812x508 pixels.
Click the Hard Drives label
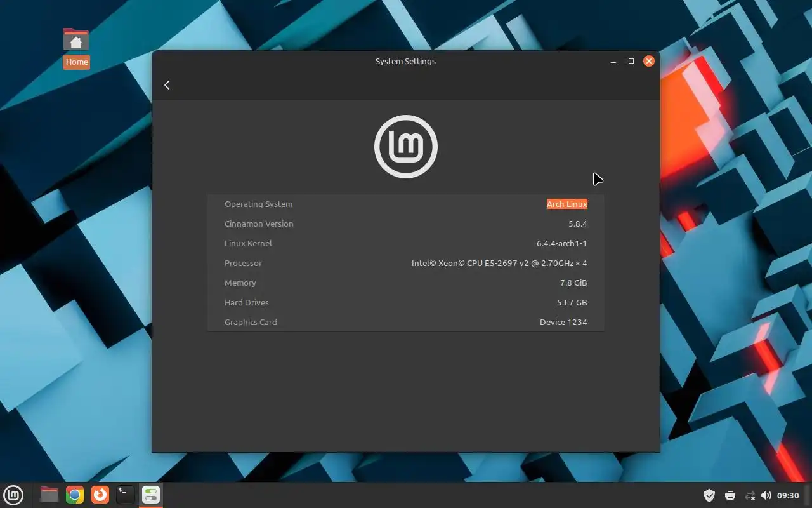pyautogui.click(x=247, y=302)
